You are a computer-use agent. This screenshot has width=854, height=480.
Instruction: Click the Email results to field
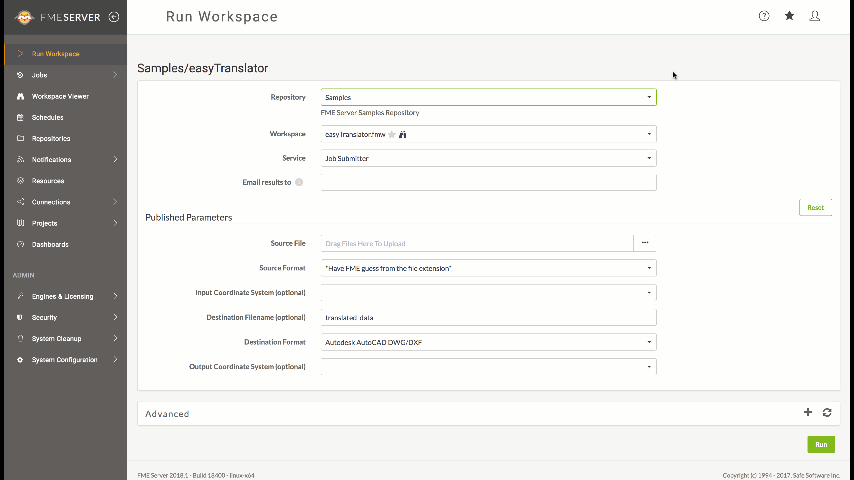tap(489, 183)
